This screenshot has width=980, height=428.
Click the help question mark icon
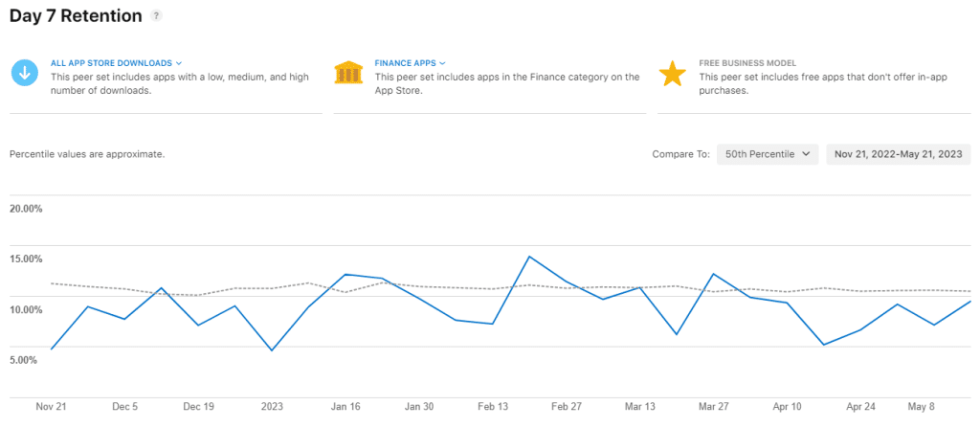click(157, 16)
